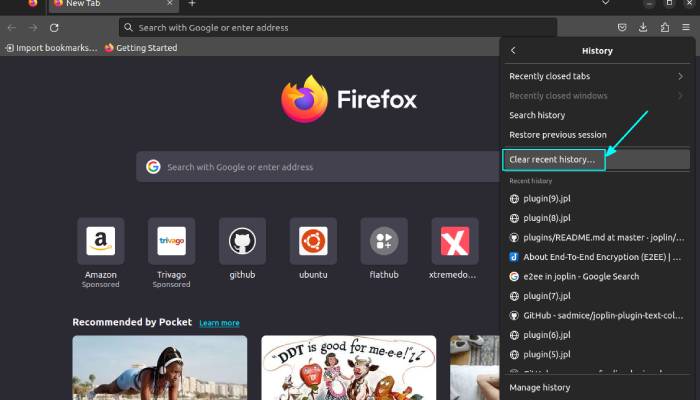Open the DDT is good for me story thumbnail
The height and width of the screenshot is (400, 700).
(349, 368)
